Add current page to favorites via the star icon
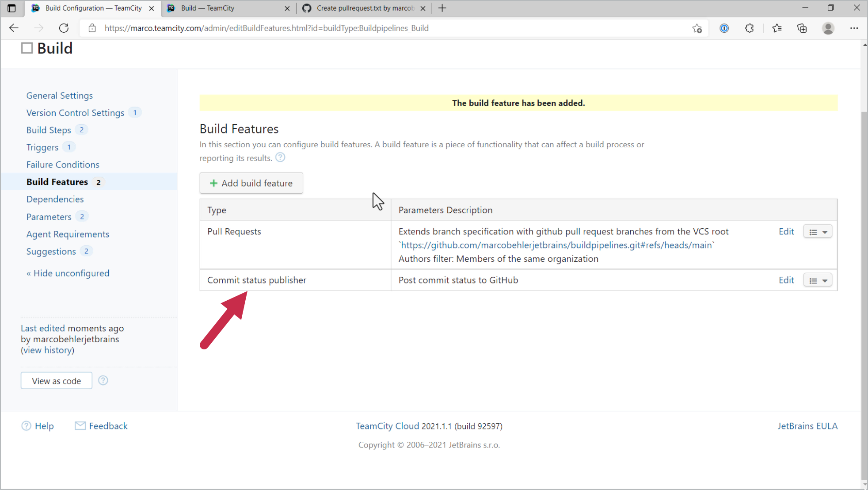This screenshot has height=490, width=868. [697, 28]
